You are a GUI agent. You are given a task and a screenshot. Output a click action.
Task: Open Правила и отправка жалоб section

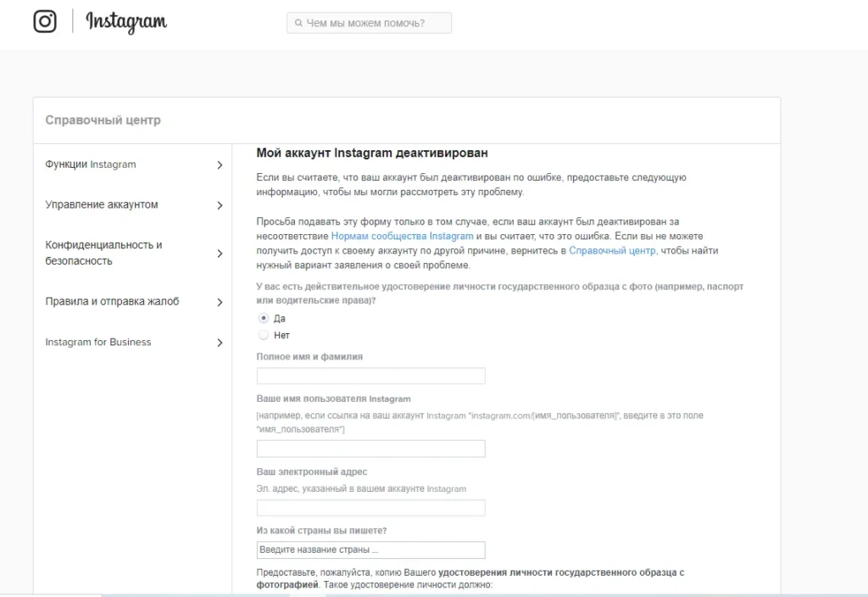point(113,301)
